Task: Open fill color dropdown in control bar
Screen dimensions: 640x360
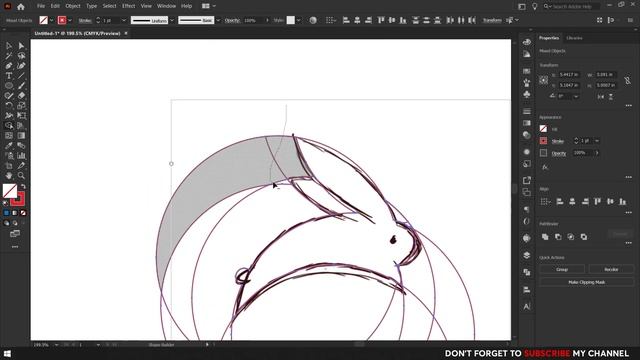Action: click(51, 20)
